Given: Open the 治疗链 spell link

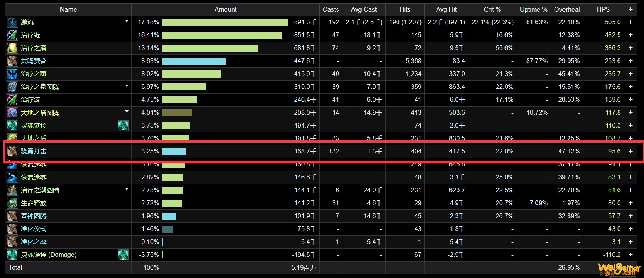Looking at the screenshot, I should tap(31, 35).
